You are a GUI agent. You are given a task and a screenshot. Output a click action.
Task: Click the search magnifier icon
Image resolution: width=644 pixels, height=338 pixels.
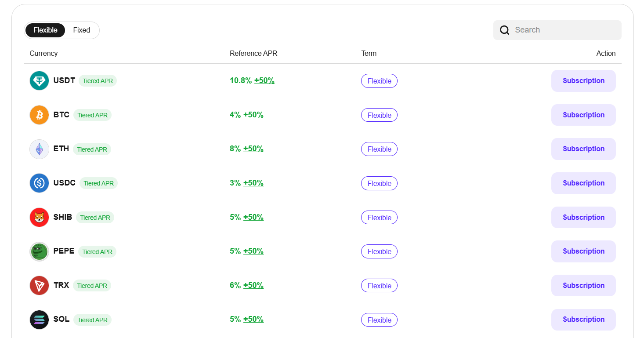click(505, 30)
